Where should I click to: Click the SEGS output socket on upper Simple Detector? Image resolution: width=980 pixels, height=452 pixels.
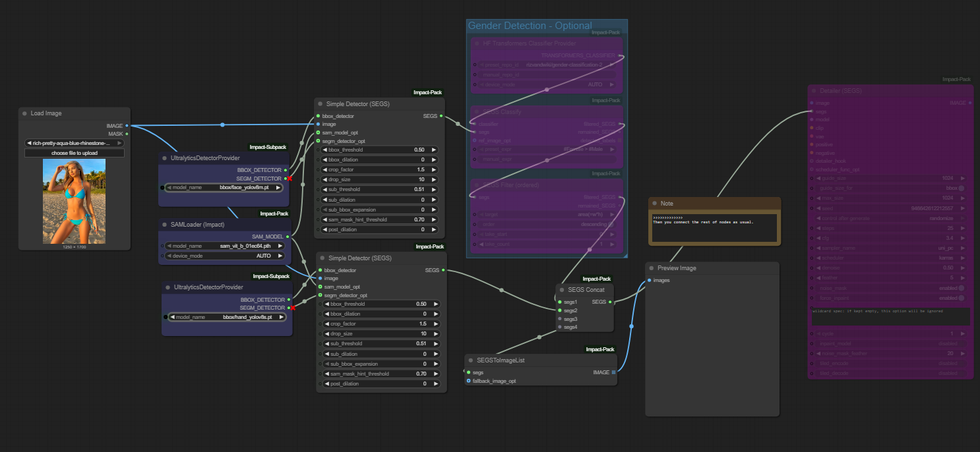click(x=441, y=116)
